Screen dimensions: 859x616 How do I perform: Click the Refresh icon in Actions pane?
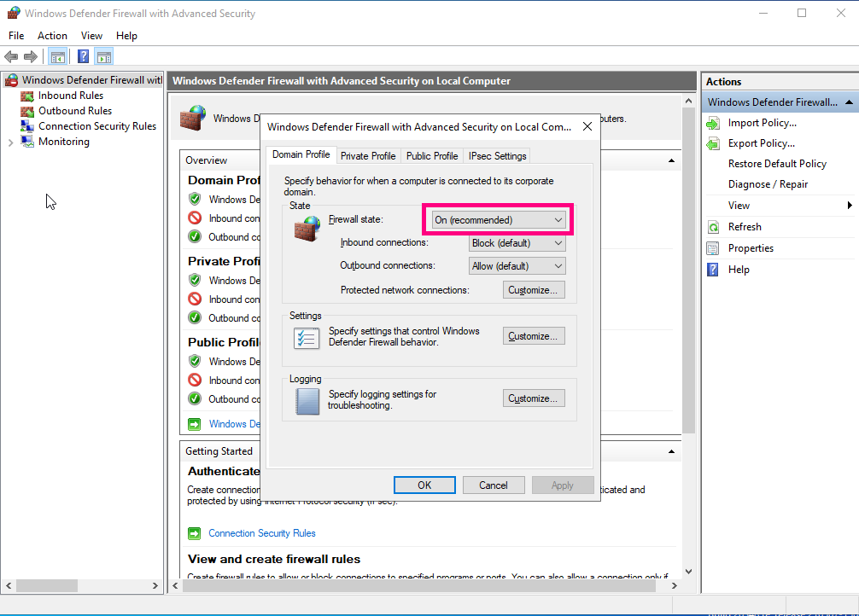pos(713,227)
